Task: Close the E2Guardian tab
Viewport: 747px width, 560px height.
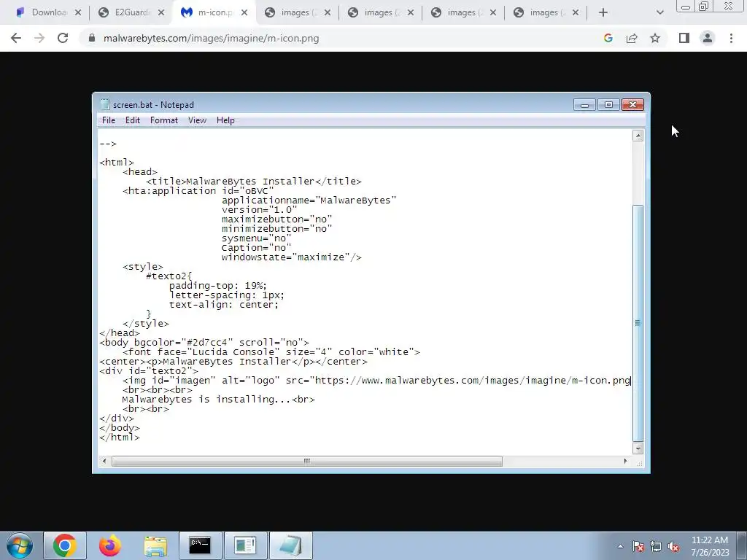Action: [161, 13]
